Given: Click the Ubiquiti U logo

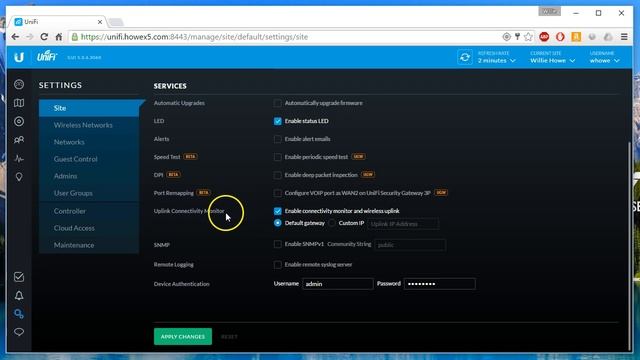Looking at the screenshot, I should (x=19, y=57).
